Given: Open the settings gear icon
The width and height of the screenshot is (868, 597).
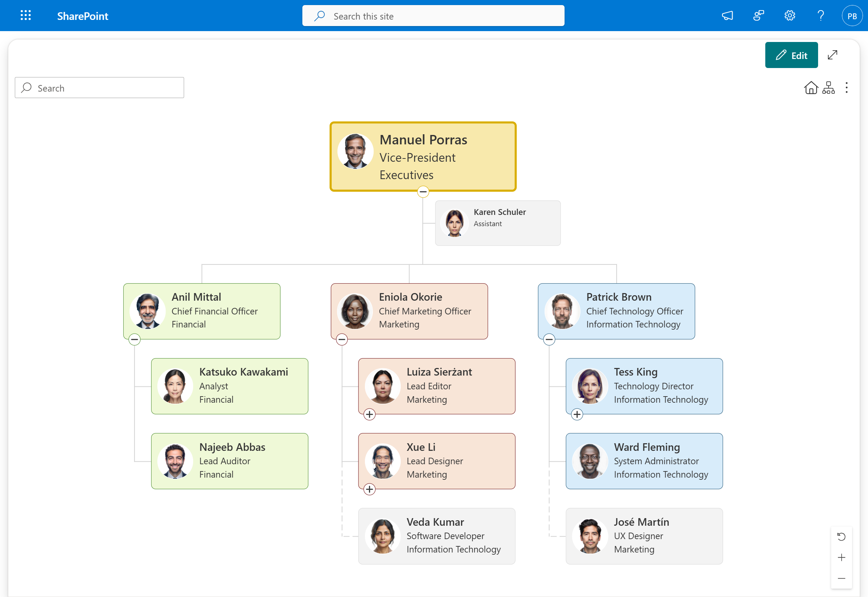Looking at the screenshot, I should point(790,16).
